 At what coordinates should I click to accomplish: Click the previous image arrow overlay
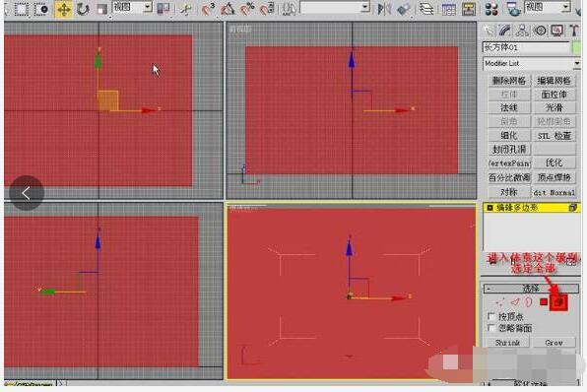pyautogui.click(x=27, y=193)
